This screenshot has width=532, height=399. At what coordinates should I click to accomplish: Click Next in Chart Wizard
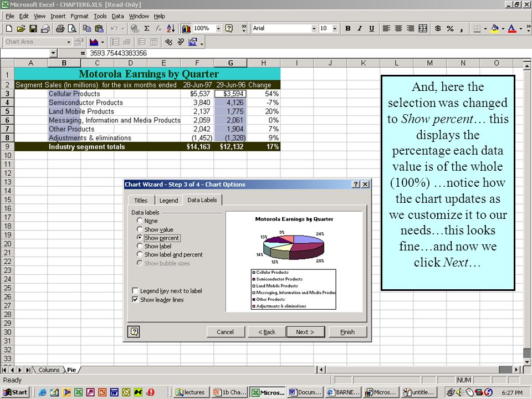coord(305,332)
